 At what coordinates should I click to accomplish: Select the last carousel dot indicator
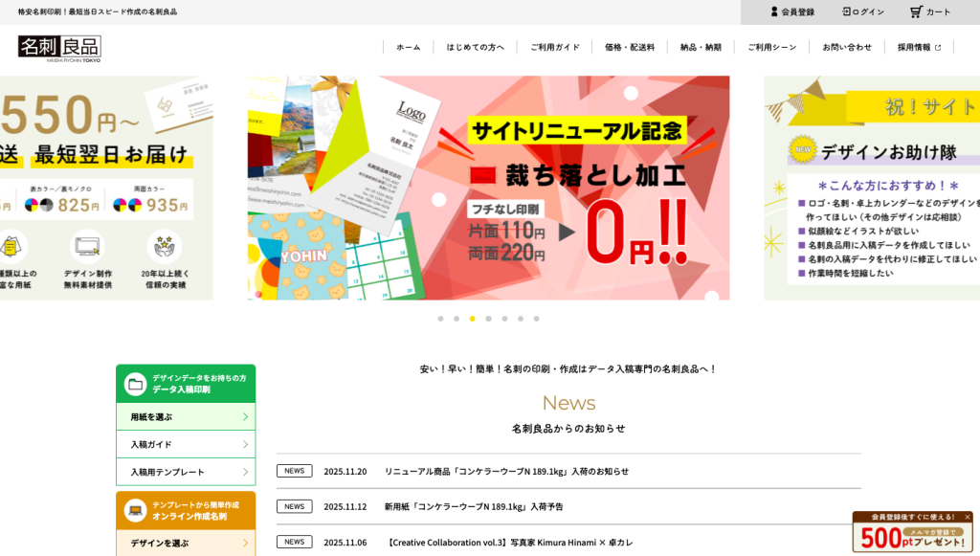coord(536,319)
